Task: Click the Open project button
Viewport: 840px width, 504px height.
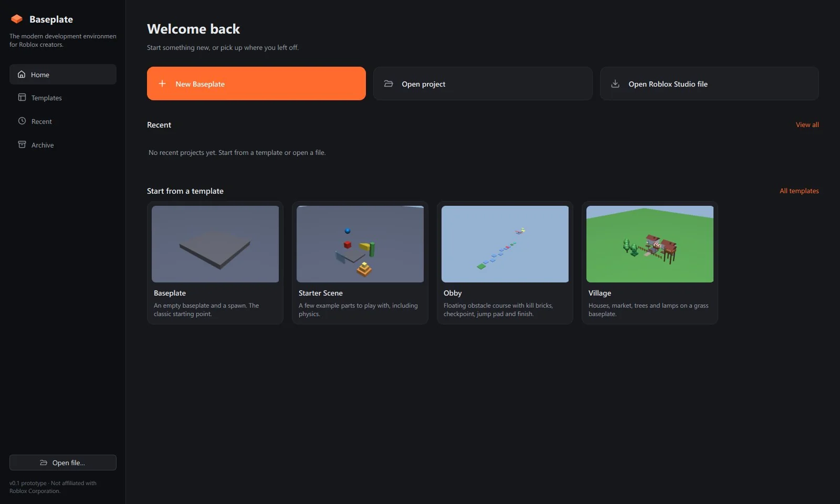Action: click(x=483, y=83)
